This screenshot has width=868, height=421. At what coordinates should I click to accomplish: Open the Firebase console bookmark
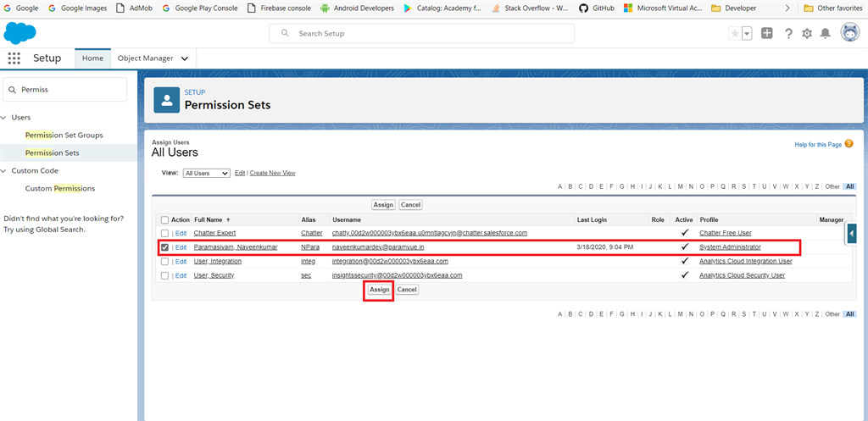click(279, 8)
